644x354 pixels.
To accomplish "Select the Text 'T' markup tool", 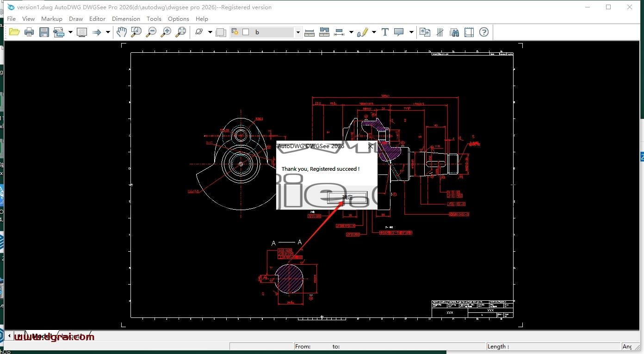I will click(x=385, y=32).
